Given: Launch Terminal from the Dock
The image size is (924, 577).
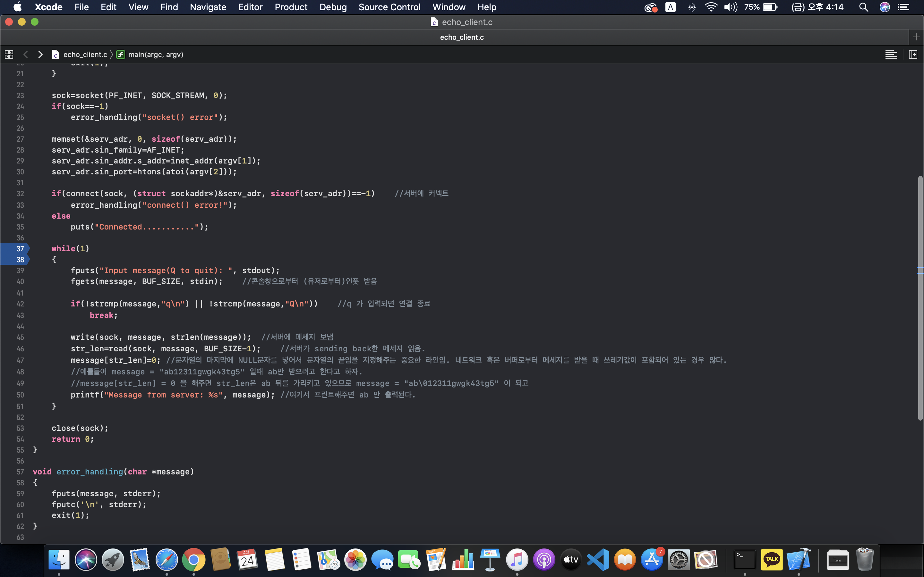Looking at the screenshot, I should [745, 560].
